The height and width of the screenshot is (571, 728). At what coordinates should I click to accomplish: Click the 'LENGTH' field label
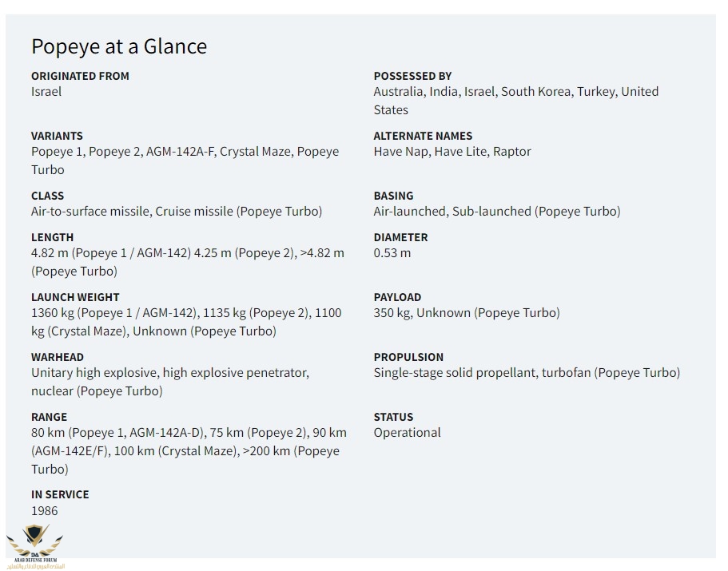point(52,237)
